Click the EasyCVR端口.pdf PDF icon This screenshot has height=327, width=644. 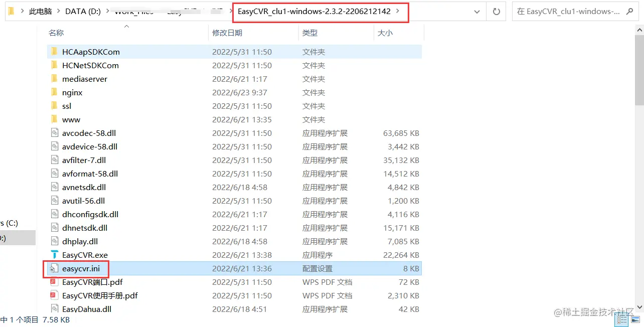[54, 282]
